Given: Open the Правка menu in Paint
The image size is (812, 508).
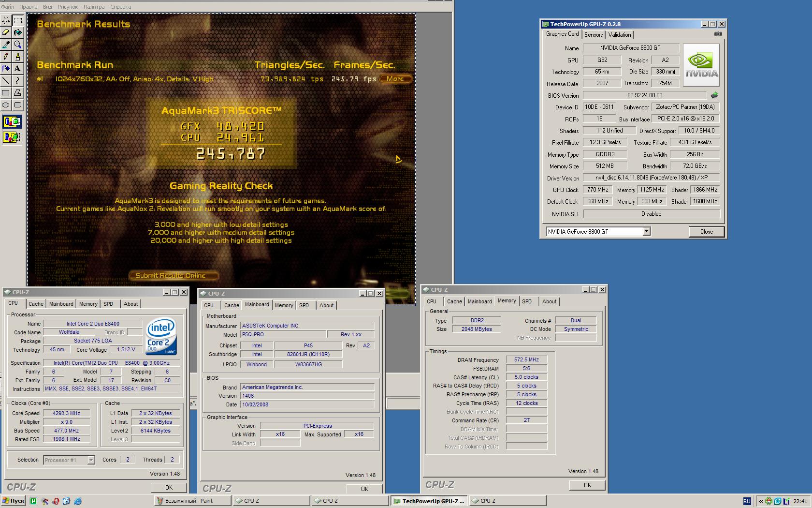Looking at the screenshot, I should (28, 7).
